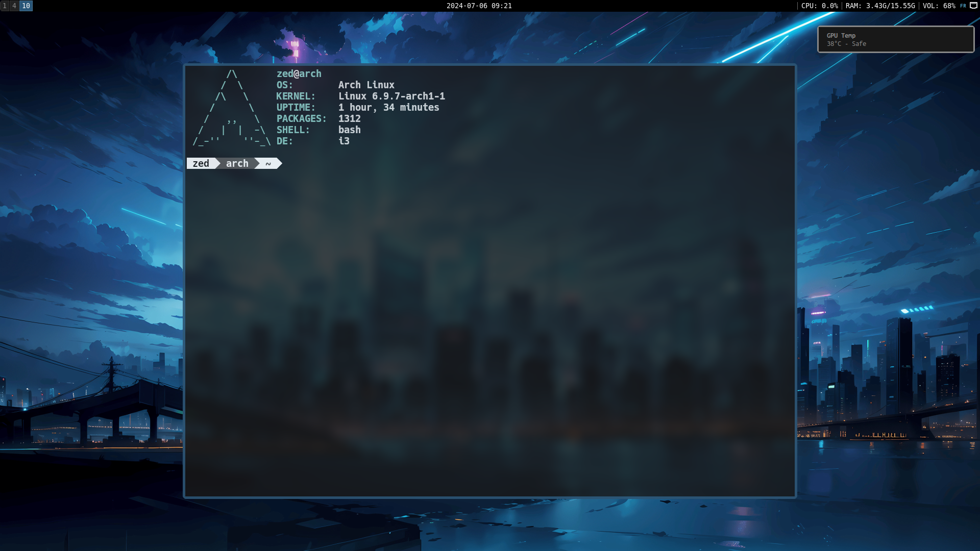Click the '~' directory prompt segment
980x551 pixels.
pyautogui.click(x=268, y=163)
